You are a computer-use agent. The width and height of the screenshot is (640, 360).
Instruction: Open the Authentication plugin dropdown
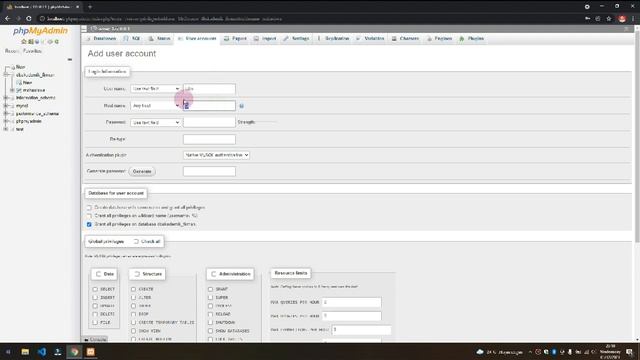(x=216, y=155)
